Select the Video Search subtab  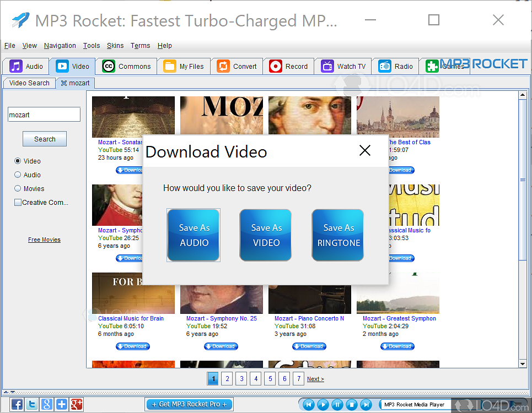click(x=29, y=83)
